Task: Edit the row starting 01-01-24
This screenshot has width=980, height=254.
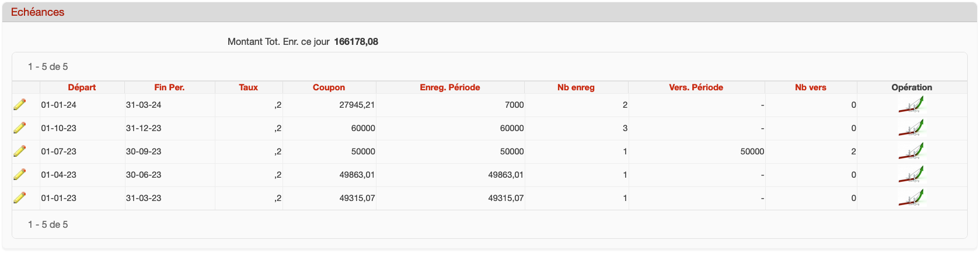Action: pyautogui.click(x=19, y=105)
